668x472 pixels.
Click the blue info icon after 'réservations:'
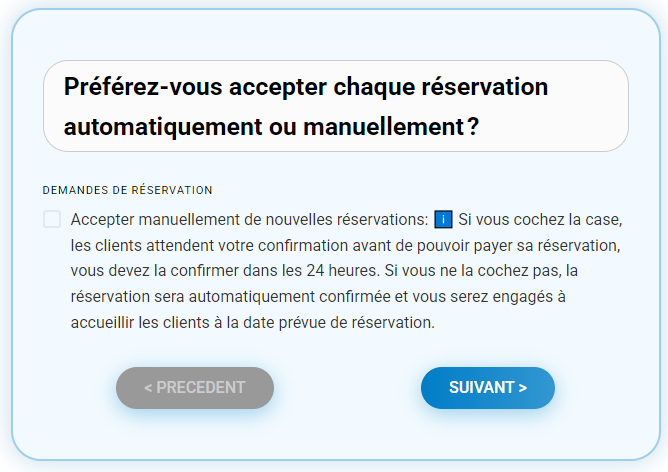[443, 220]
